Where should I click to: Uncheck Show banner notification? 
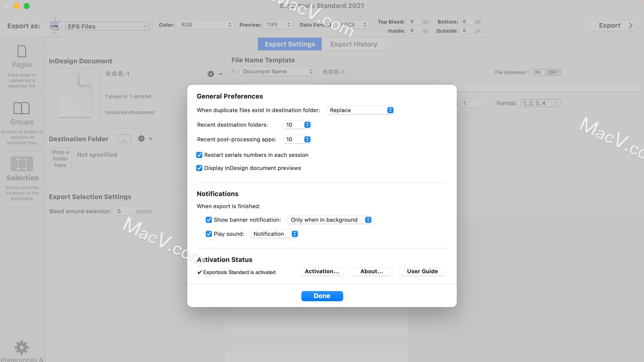pyautogui.click(x=209, y=220)
